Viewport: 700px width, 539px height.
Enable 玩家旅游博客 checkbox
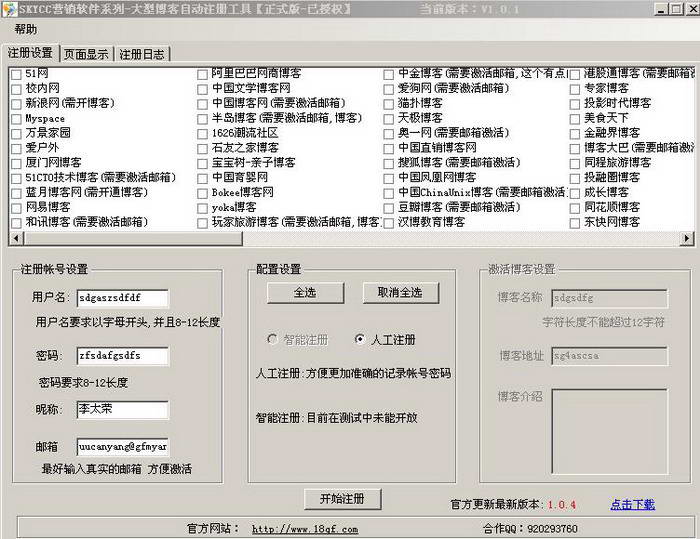202,223
